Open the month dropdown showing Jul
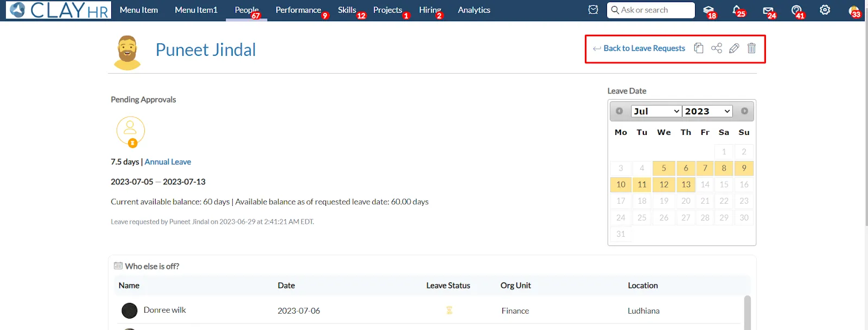The height and width of the screenshot is (330, 868). [x=656, y=111]
